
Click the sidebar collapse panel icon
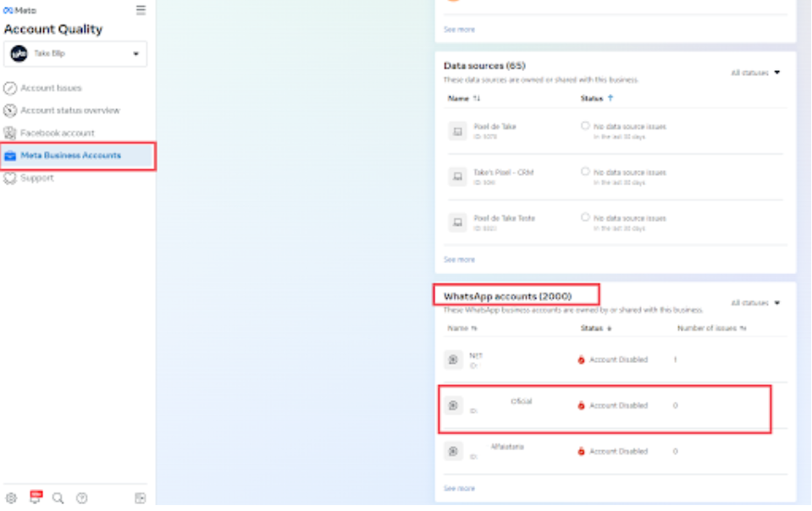(x=141, y=498)
